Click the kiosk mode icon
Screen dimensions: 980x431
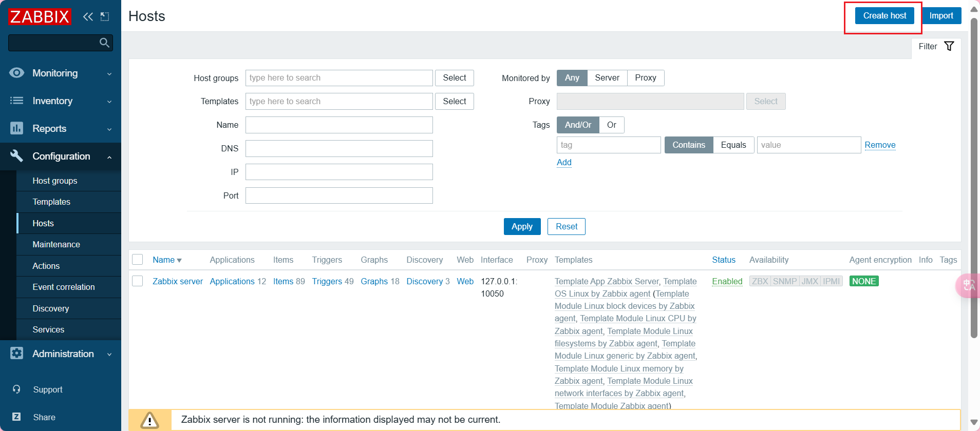click(105, 16)
